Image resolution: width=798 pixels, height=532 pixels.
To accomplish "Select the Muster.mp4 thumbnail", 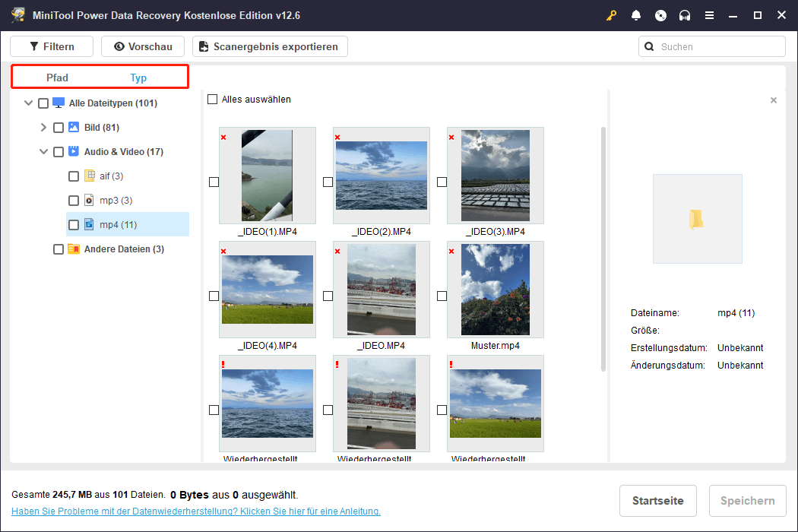I will click(496, 290).
